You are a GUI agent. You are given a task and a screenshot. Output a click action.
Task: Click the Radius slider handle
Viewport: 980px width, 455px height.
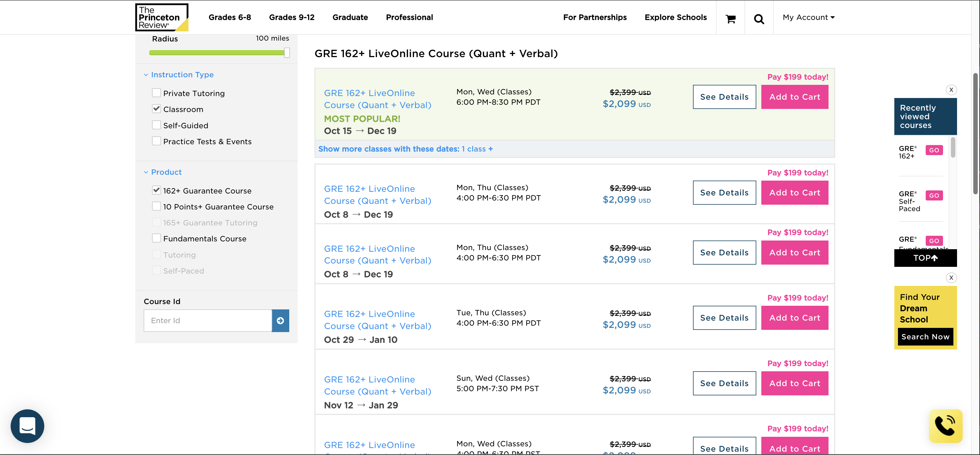click(x=287, y=53)
